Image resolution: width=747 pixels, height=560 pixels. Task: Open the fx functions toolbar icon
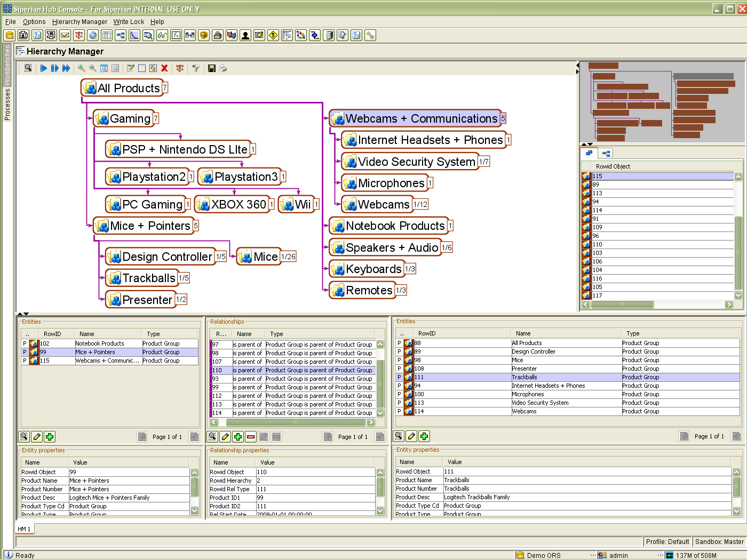tap(176, 35)
